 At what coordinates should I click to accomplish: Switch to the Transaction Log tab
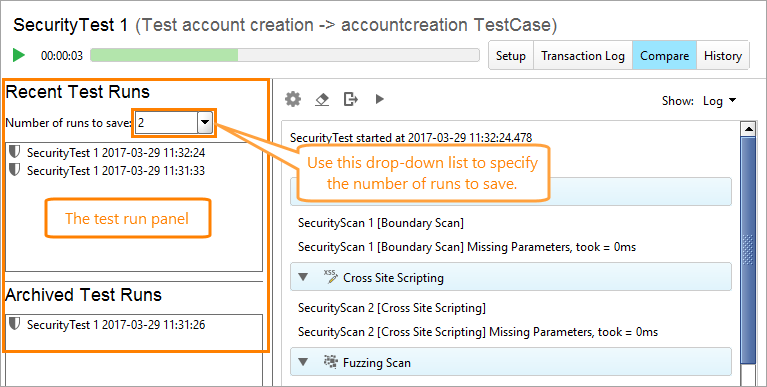pyautogui.click(x=583, y=56)
